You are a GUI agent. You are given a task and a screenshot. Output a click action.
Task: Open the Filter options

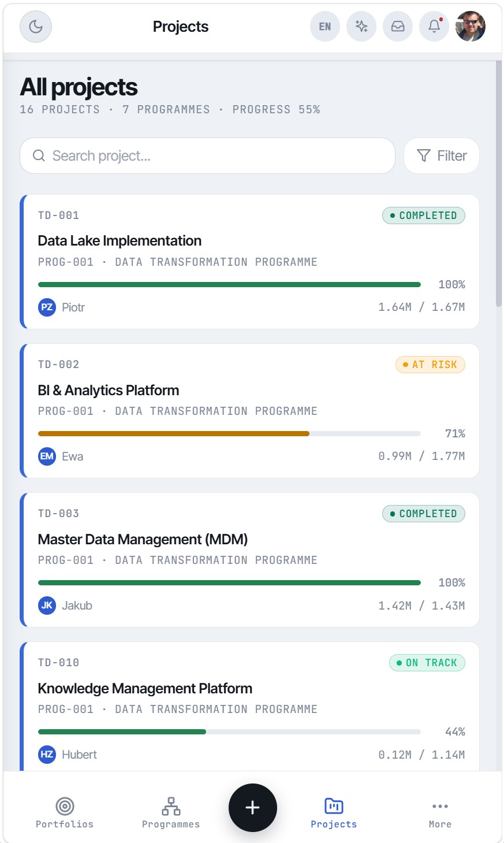pyautogui.click(x=442, y=155)
